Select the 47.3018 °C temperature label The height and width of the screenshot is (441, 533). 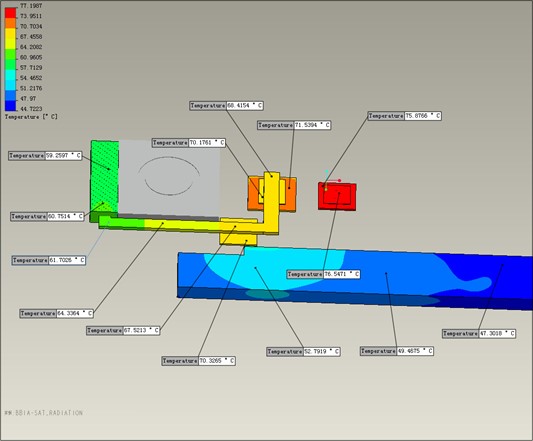[x=479, y=334]
